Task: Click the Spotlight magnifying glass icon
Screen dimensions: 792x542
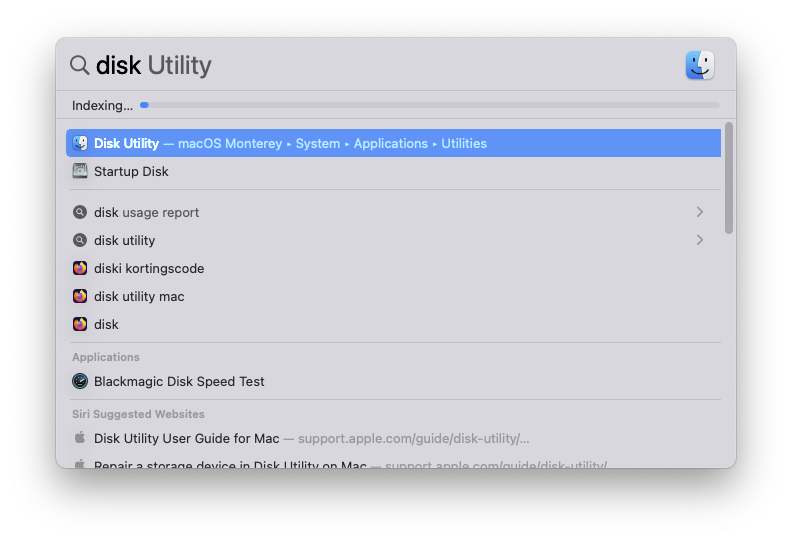Action: click(79, 65)
